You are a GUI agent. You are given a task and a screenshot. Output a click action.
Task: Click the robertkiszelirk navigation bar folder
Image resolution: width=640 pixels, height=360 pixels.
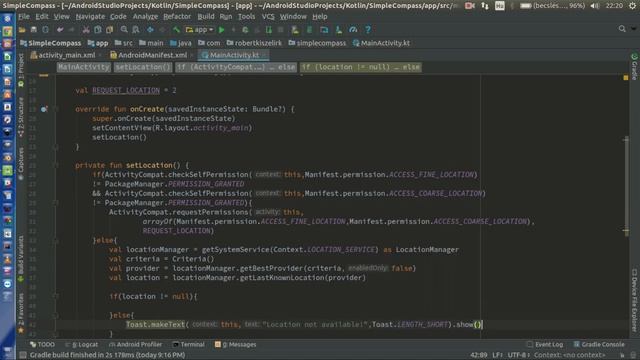click(254, 43)
